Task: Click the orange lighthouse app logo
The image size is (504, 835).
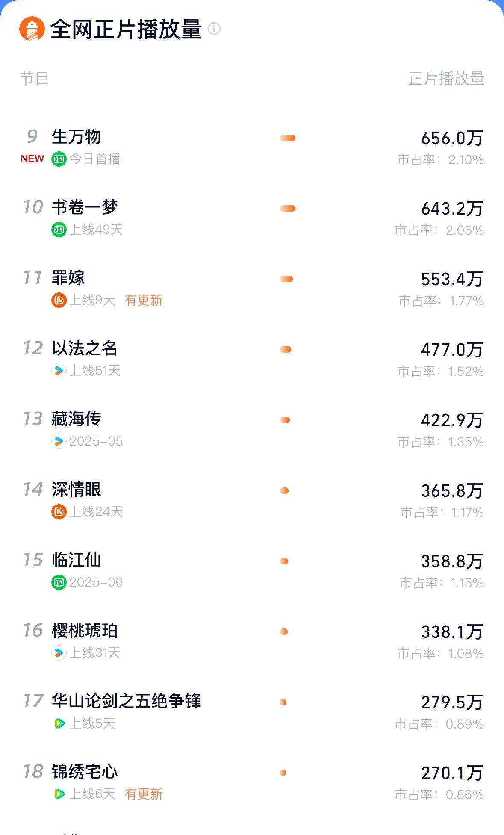Action: click(32, 29)
